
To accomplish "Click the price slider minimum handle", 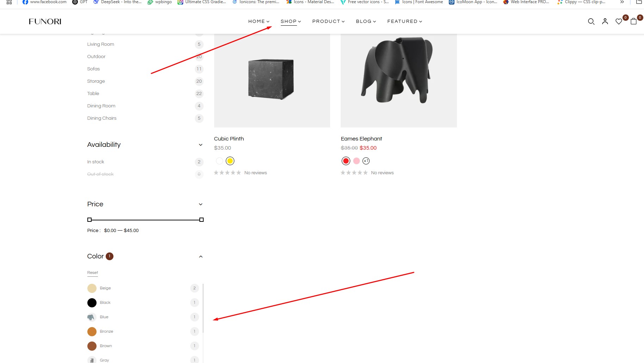I will pyautogui.click(x=89, y=220).
